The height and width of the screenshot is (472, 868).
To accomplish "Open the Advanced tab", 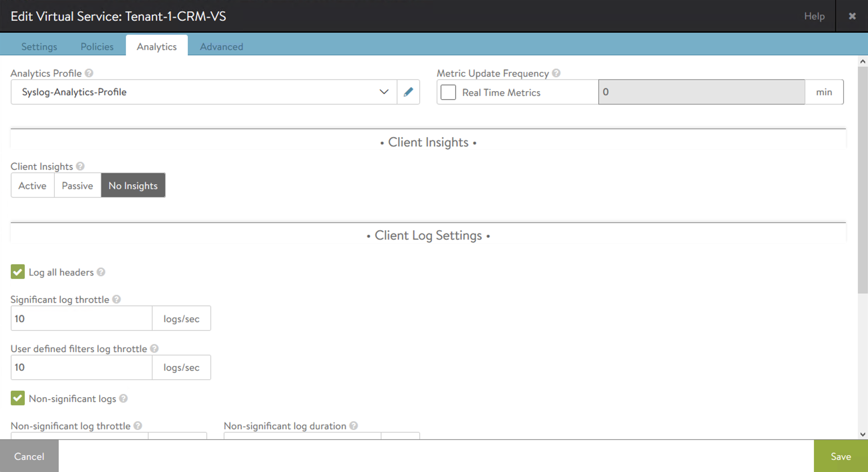I will 222,47.
